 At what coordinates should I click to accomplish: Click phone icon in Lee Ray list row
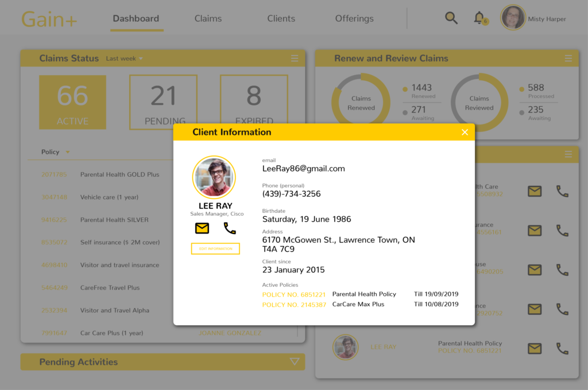(x=562, y=348)
